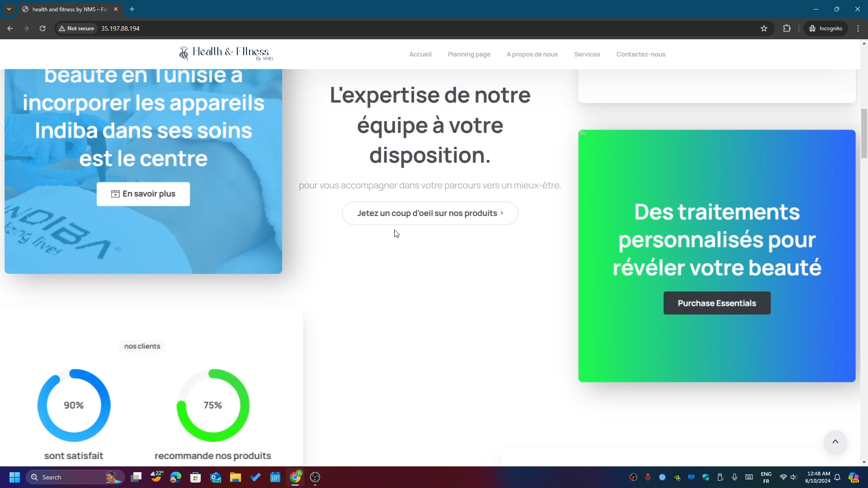Click the Not secure site info chip
868x488 pixels.
(x=76, y=28)
